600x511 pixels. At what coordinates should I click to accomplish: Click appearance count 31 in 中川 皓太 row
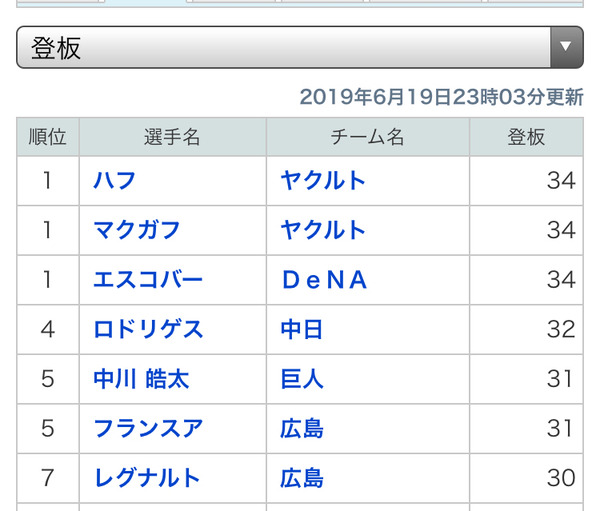click(x=559, y=379)
